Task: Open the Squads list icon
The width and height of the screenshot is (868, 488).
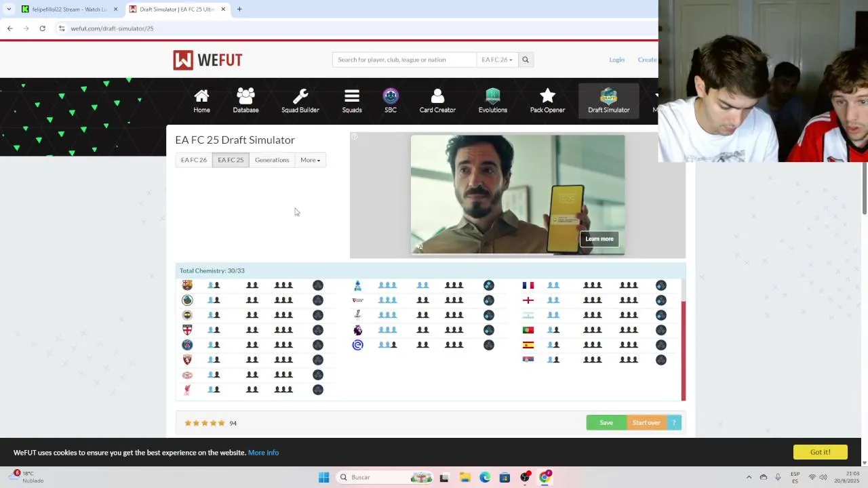Action: (351, 100)
